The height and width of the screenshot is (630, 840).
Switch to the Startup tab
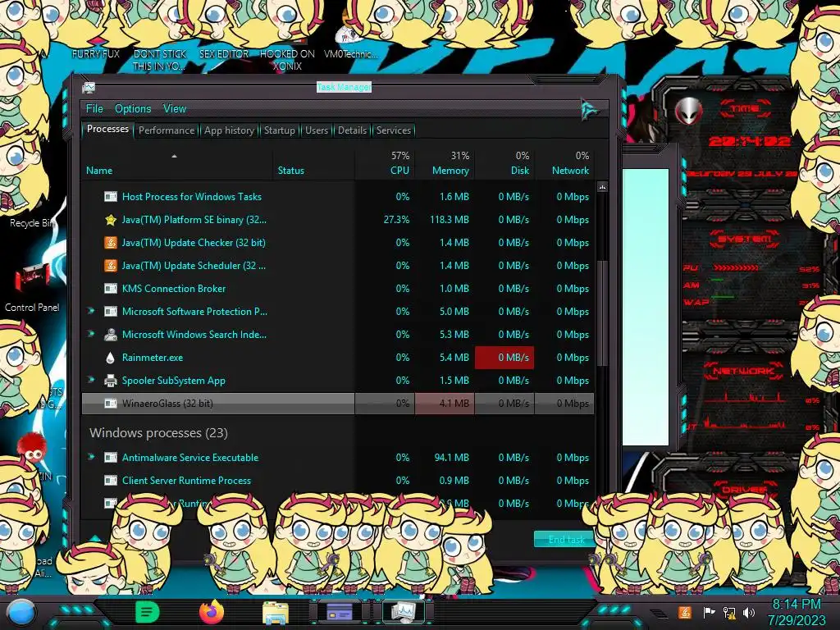279,130
